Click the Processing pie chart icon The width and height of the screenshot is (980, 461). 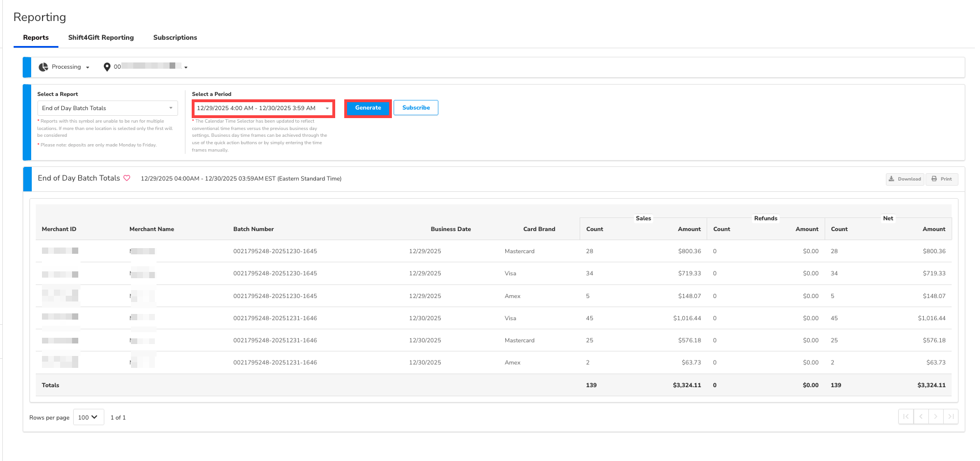coord(43,67)
